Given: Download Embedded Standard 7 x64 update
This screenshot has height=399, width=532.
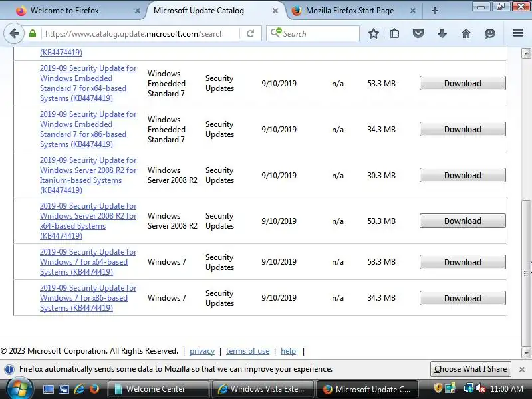Looking at the screenshot, I should 462,84.
